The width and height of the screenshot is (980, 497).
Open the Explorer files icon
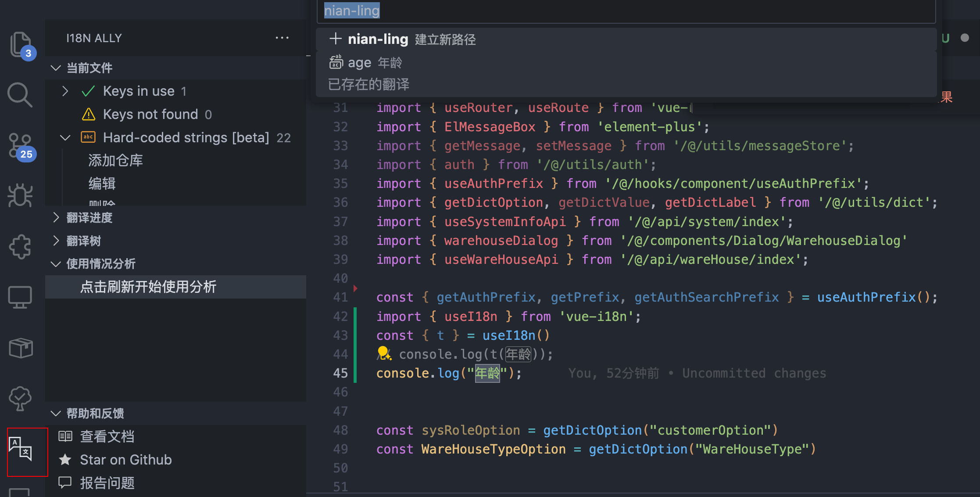21,44
